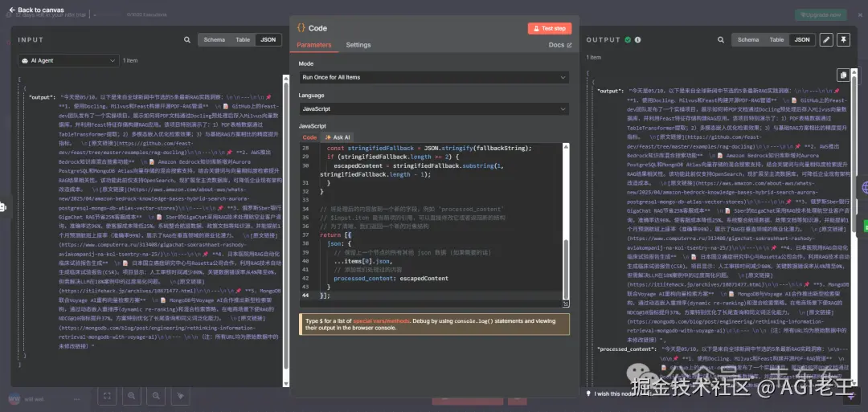Click line number 37 in the code editor
The height and width of the screenshot is (412, 868).
pos(305,235)
